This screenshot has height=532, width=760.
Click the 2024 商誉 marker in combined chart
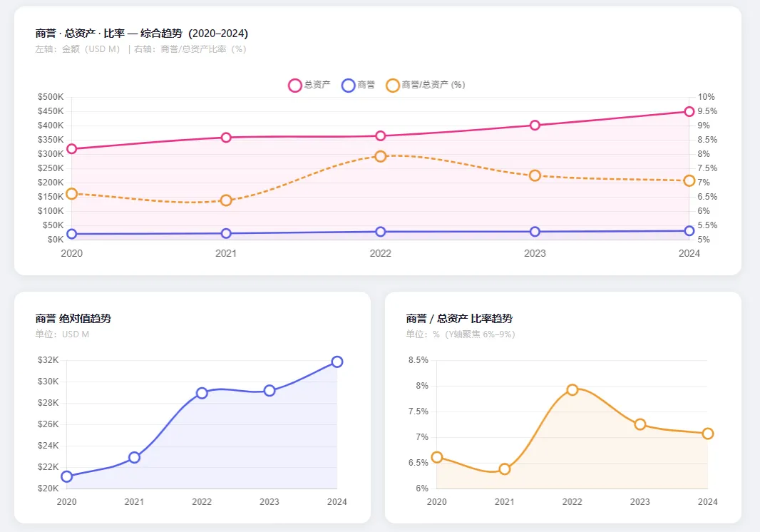pyautogui.click(x=689, y=231)
